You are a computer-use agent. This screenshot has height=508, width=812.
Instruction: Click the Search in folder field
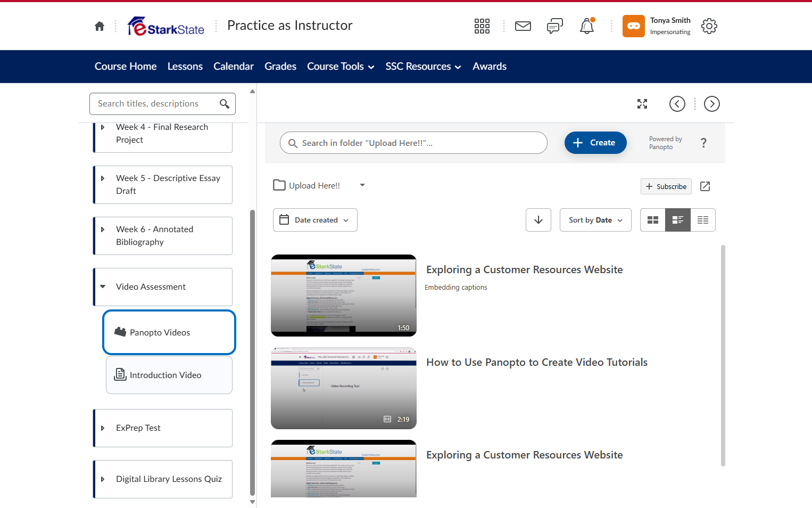tap(413, 143)
